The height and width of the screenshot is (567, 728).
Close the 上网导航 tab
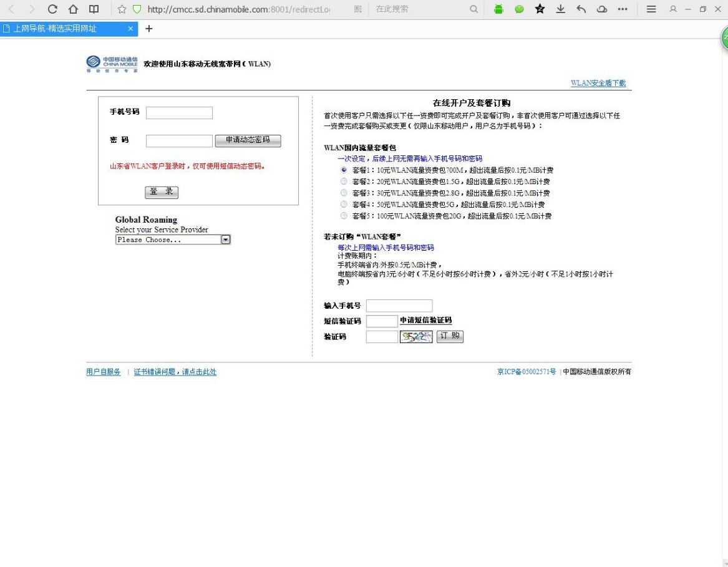(130, 29)
